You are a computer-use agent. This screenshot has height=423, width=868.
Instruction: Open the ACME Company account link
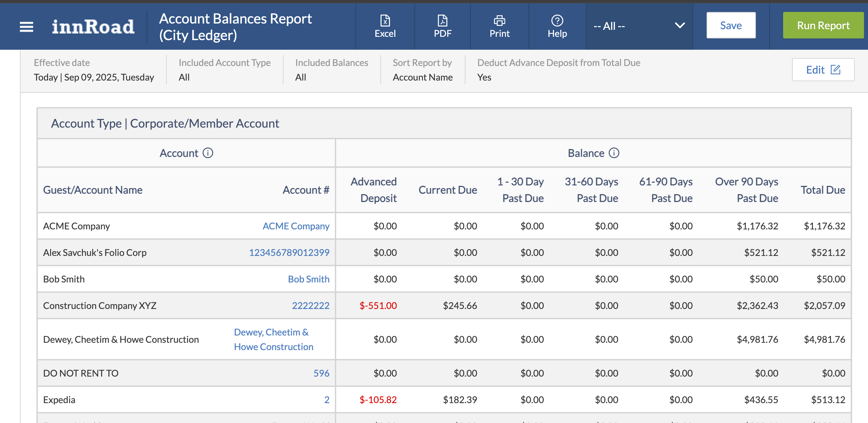(x=295, y=226)
